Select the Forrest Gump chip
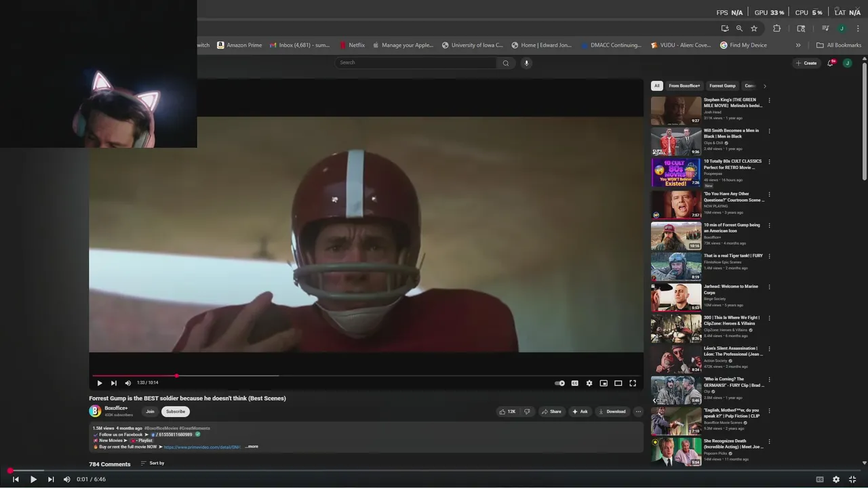Viewport: 868px width, 488px height. tap(722, 86)
